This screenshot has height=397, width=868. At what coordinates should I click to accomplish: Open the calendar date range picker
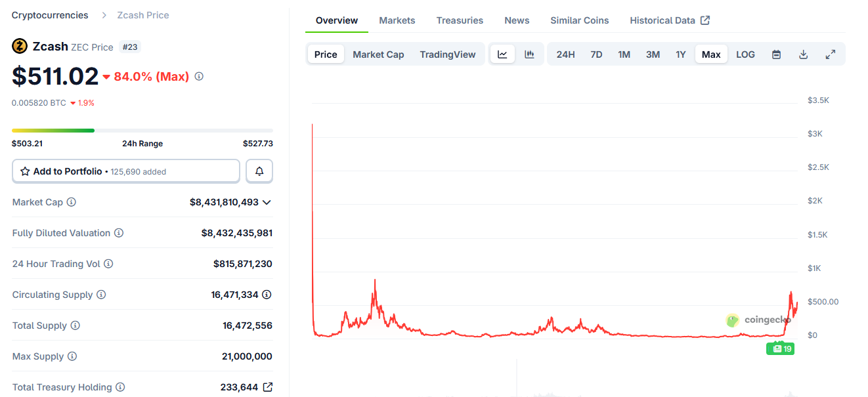pyautogui.click(x=776, y=54)
